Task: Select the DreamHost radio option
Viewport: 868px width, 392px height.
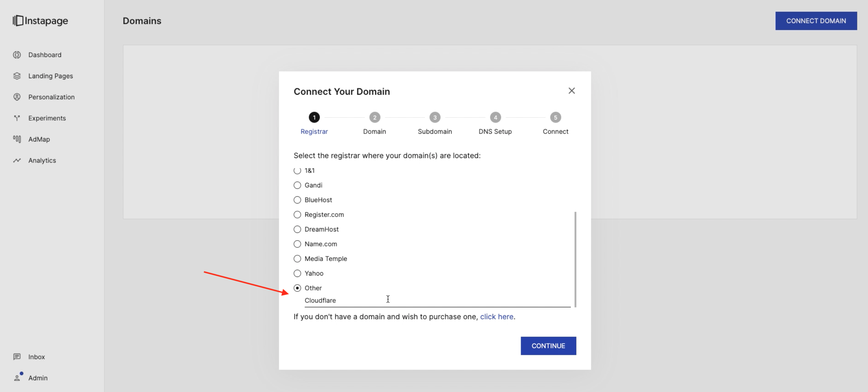Action: coord(297,229)
